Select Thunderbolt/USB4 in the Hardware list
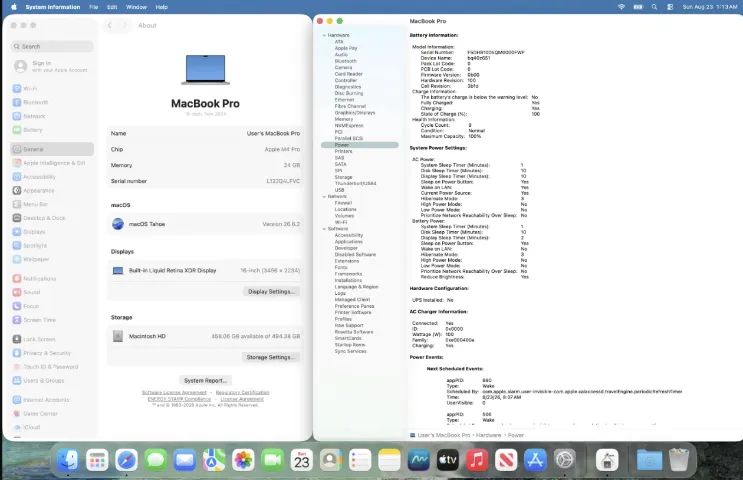This screenshot has height=480, width=743. (355, 183)
